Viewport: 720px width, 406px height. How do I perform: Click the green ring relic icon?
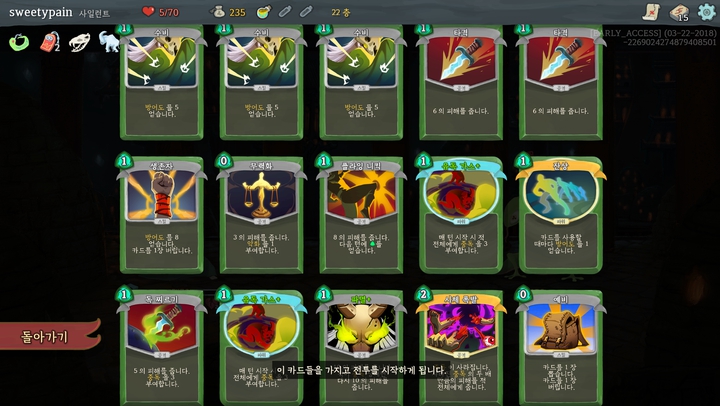coord(19,42)
